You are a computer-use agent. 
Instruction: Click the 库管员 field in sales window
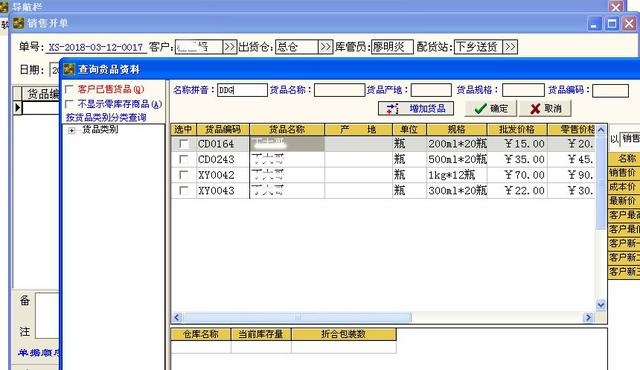(392, 47)
